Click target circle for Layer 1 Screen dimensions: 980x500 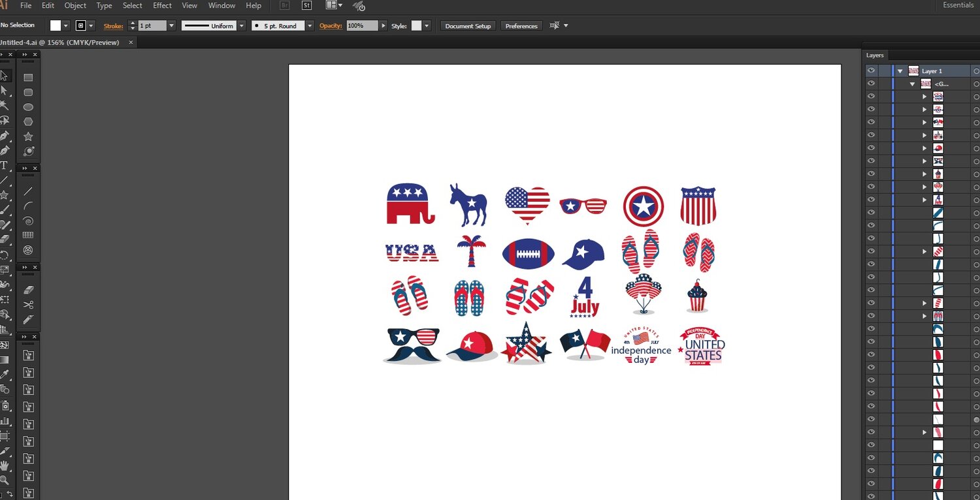976,71
